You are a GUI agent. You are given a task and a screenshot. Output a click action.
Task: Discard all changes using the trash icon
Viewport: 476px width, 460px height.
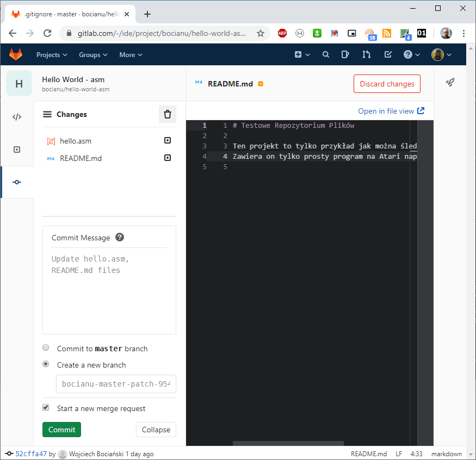[x=167, y=114]
